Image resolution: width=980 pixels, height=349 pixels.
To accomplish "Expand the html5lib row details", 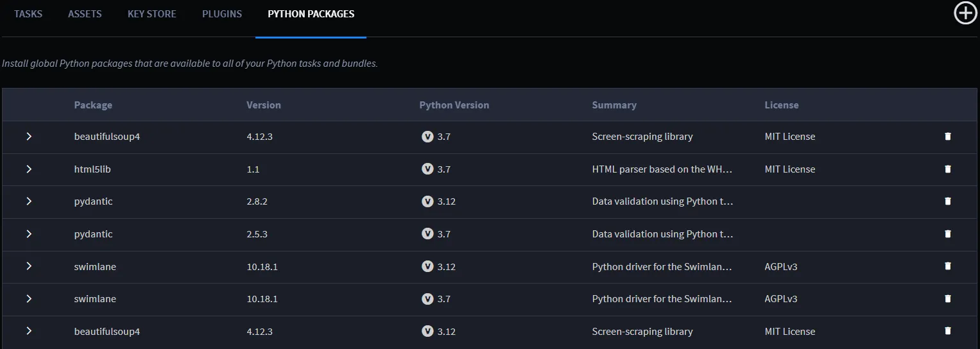I will 29,169.
